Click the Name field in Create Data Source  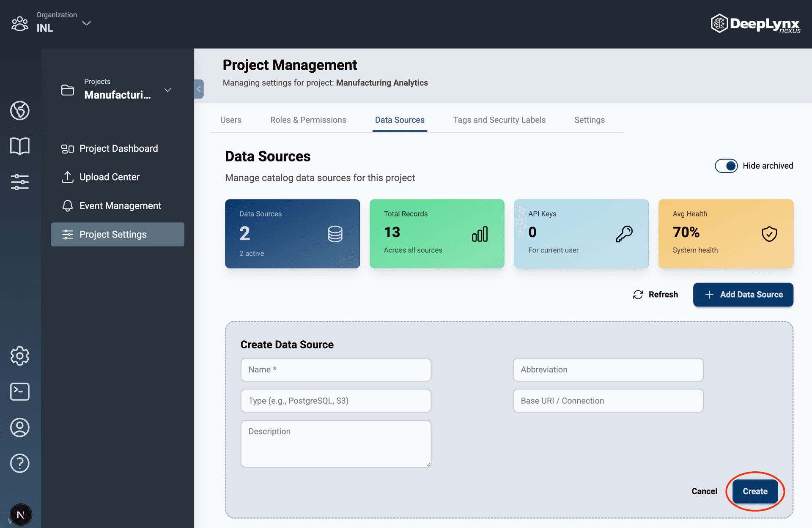click(x=335, y=369)
